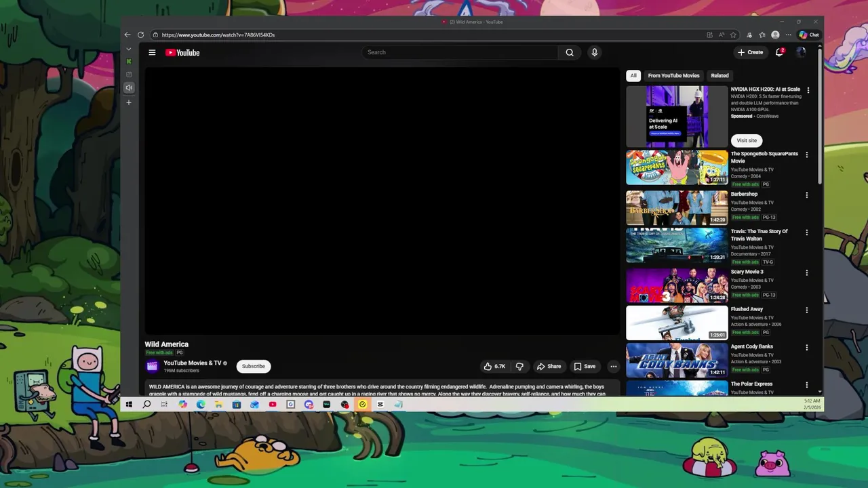868x488 pixels.
Task: Open the Scary Movie 3 thumbnail
Action: 677,285
